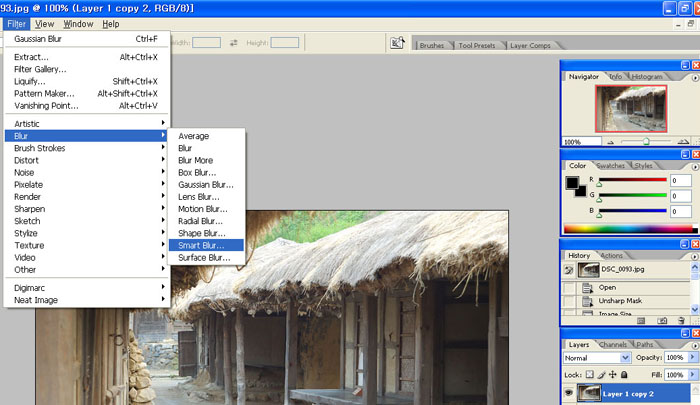This screenshot has height=405, width=700.
Task: Adjust the green G color slider
Action: coord(599,199)
